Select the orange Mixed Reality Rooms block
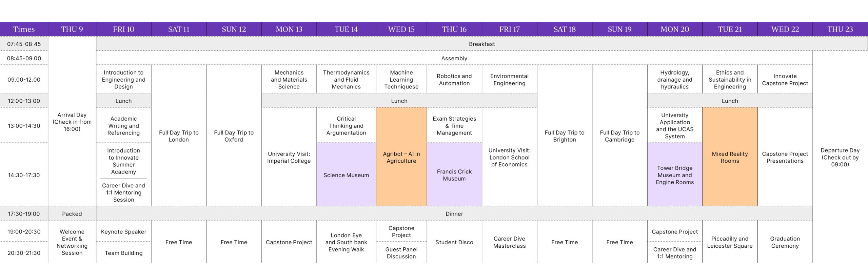Viewport: 868px width, 267px height. (x=730, y=157)
